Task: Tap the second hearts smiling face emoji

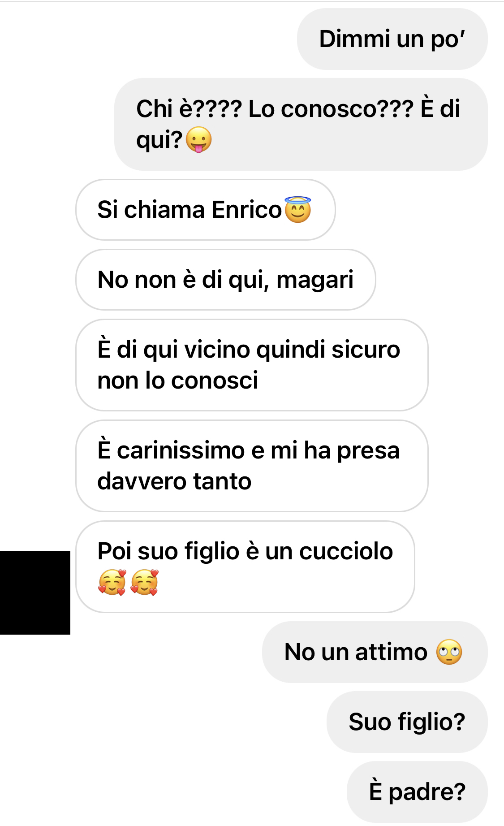Action: coord(144,582)
